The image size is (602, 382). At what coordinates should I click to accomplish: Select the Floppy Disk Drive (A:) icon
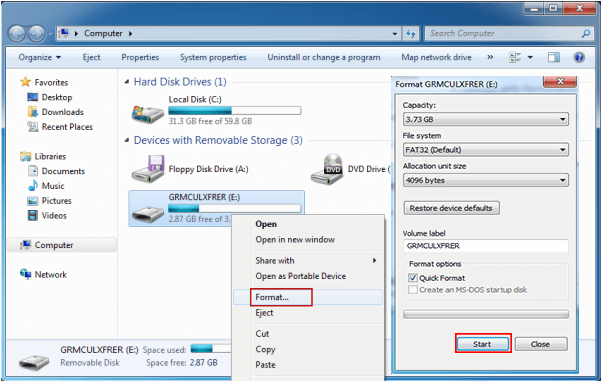tap(148, 169)
